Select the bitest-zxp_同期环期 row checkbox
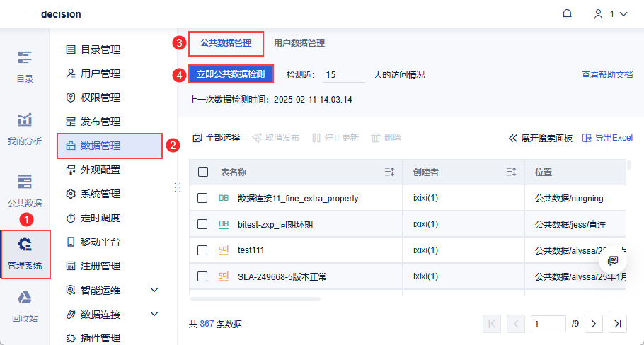The image size is (644, 345). (x=203, y=224)
